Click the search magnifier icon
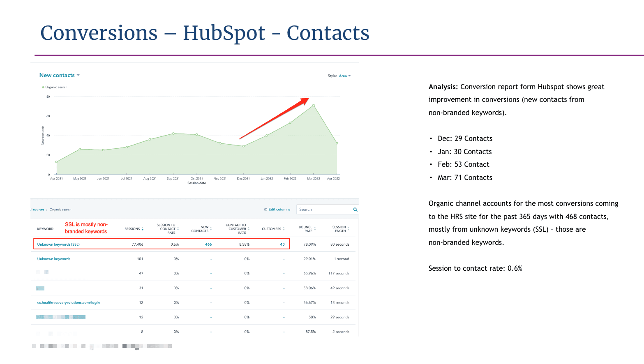The height and width of the screenshot is (364, 644). click(355, 210)
